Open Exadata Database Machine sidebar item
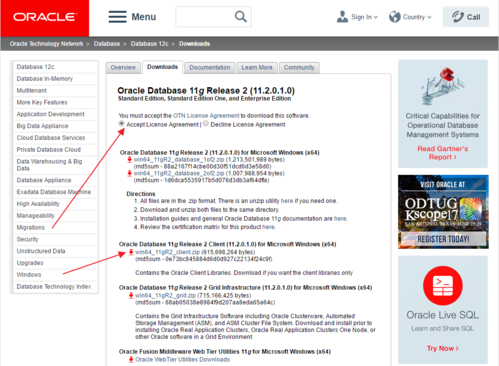 (x=55, y=192)
